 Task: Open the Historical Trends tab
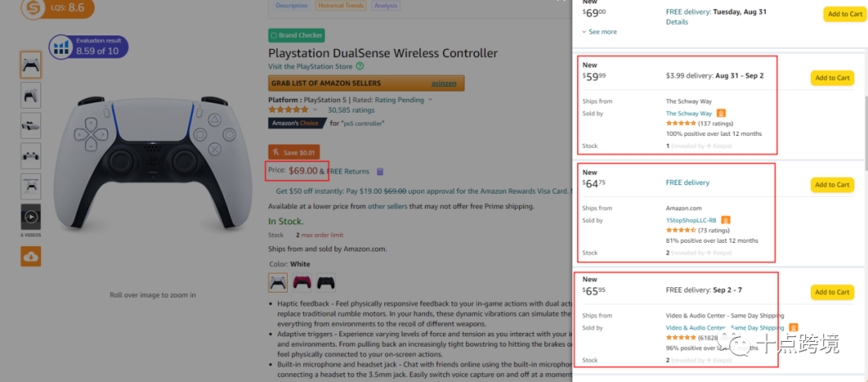[x=341, y=6]
